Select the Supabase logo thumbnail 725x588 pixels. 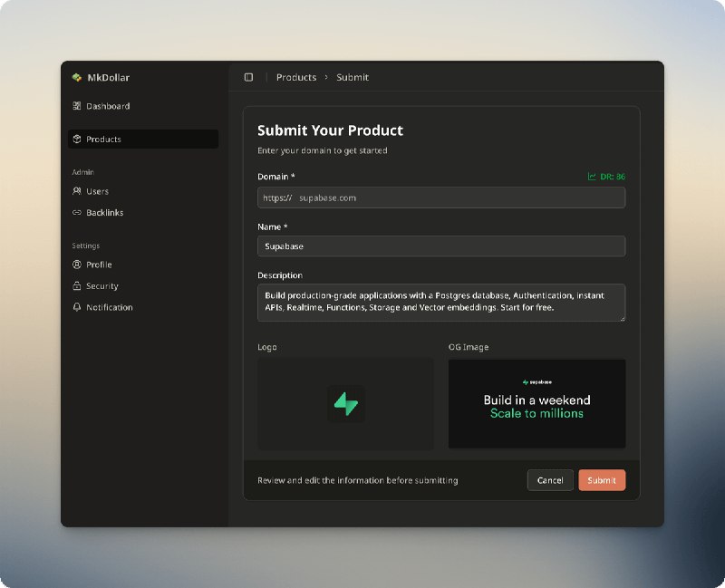pyautogui.click(x=345, y=403)
